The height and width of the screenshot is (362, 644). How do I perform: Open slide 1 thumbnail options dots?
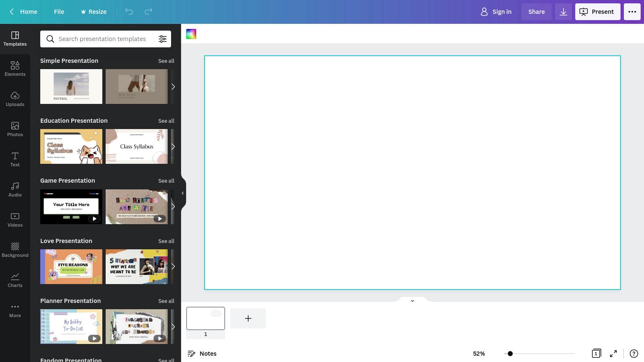[x=216, y=313]
